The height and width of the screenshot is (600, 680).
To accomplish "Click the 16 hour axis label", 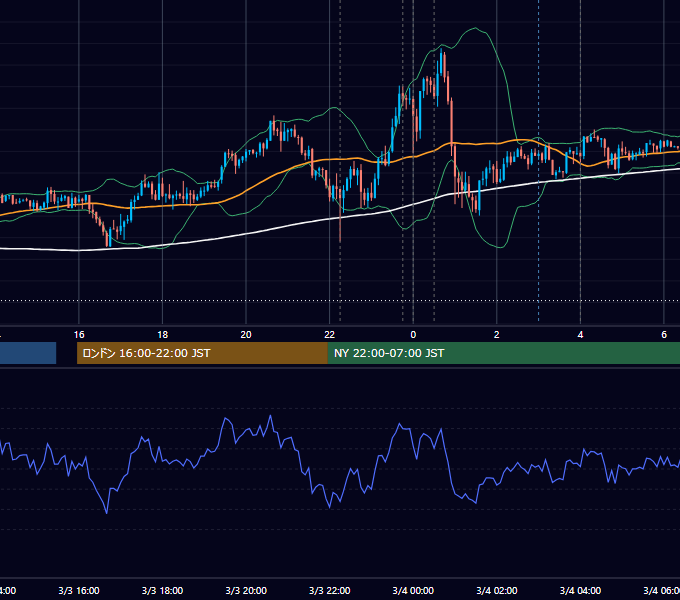I will pos(79,335).
